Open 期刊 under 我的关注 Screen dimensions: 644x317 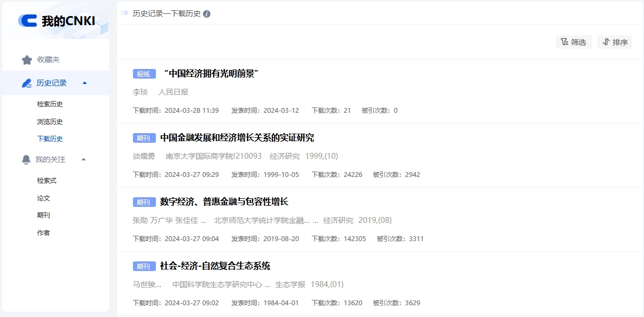click(x=43, y=215)
